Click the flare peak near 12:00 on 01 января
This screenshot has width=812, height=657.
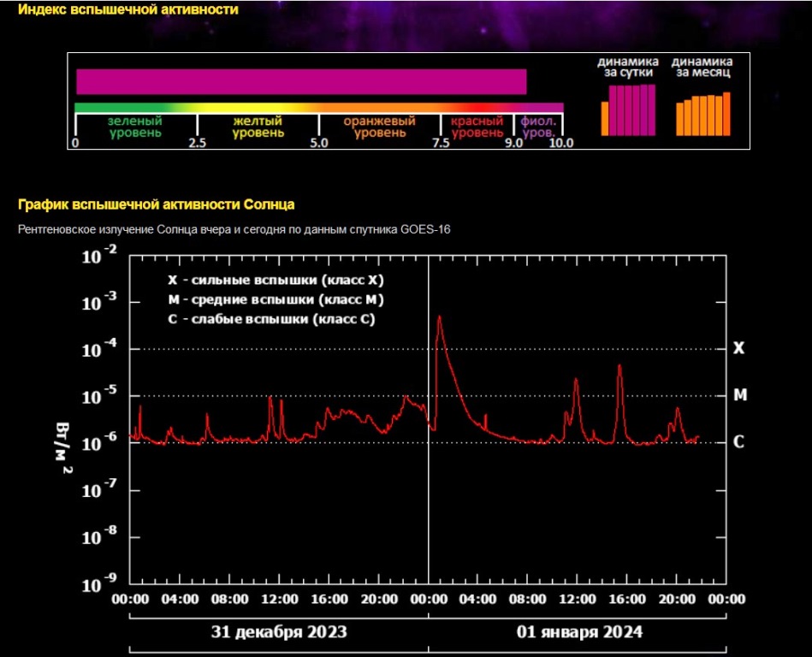pyautogui.click(x=576, y=380)
